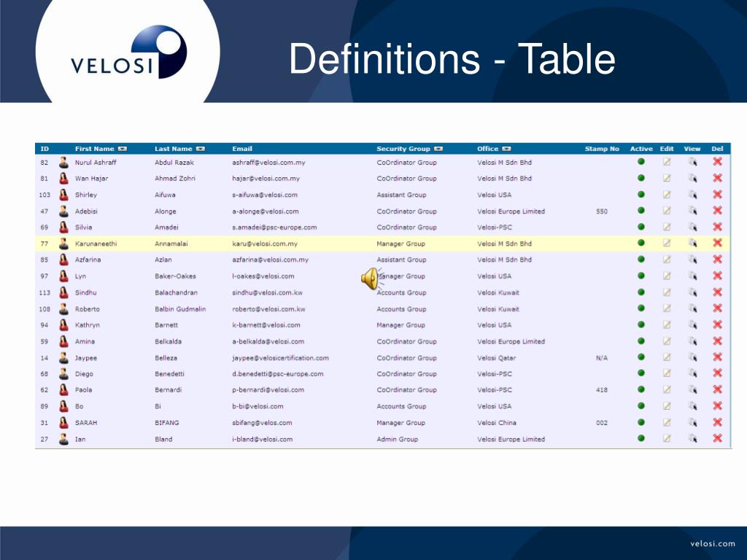The width and height of the screenshot is (747, 560).
Task: View Paola Bernardi's record
Action: point(693,389)
